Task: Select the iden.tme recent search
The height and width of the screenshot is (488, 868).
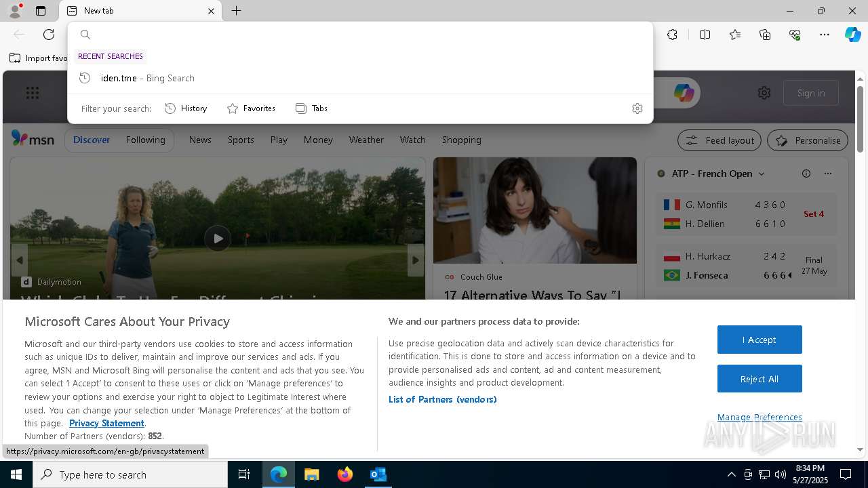Action: click(360, 78)
